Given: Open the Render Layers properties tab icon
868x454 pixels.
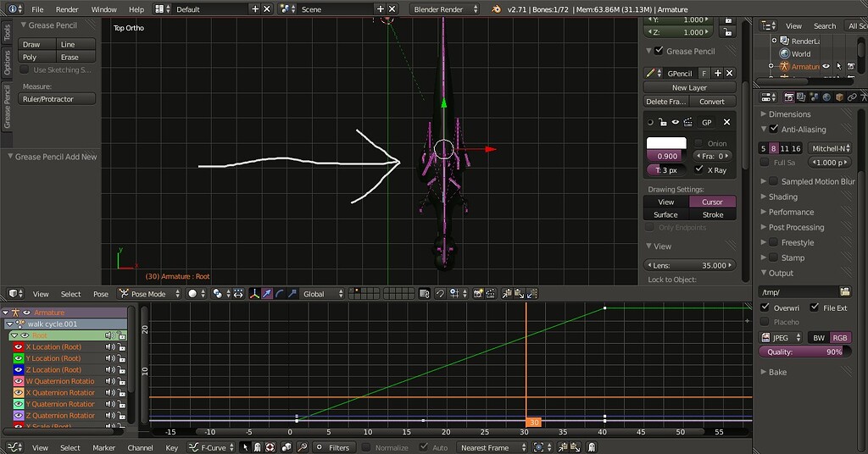Looking at the screenshot, I should click(x=801, y=97).
